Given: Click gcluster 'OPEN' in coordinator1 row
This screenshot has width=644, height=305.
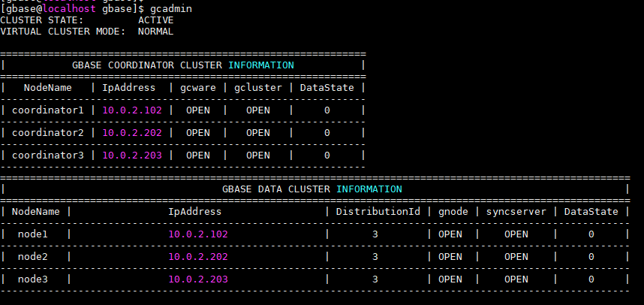Looking at the screenshot, I should click(258, 110).
